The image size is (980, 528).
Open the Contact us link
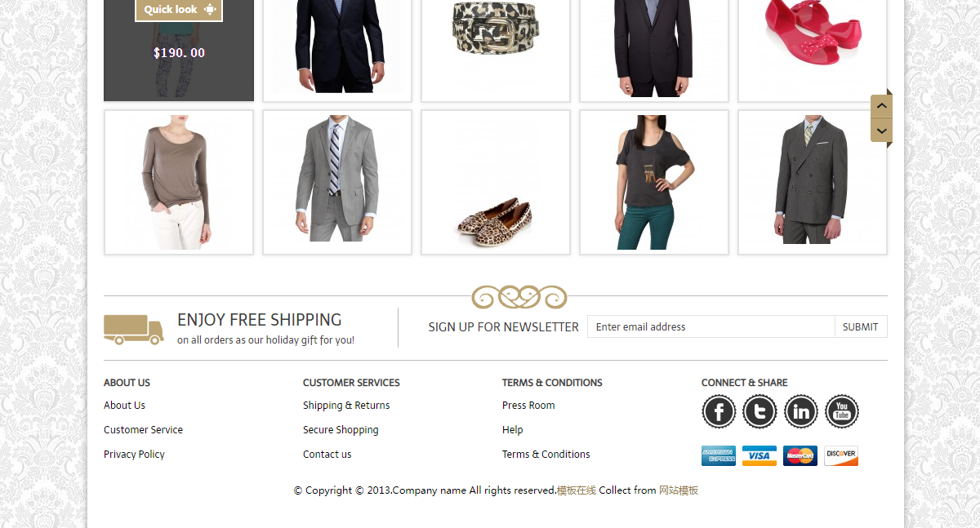[x=327, y=455]
